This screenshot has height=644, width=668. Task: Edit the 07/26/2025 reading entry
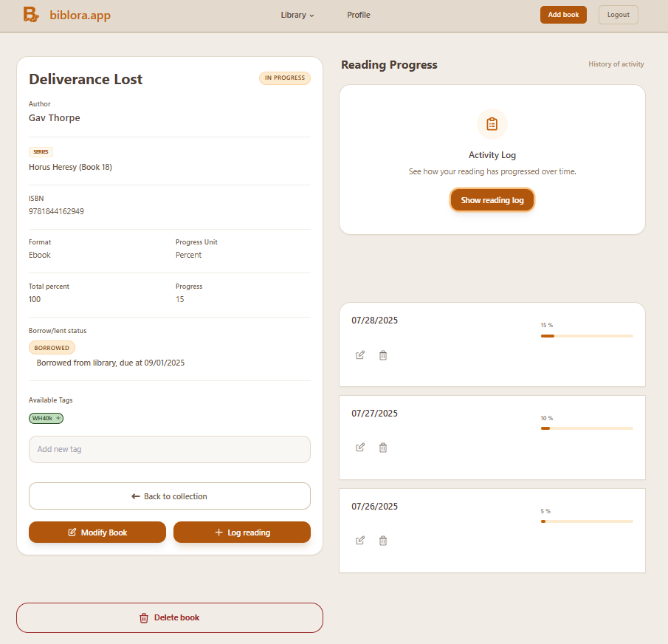pos(360,541)
